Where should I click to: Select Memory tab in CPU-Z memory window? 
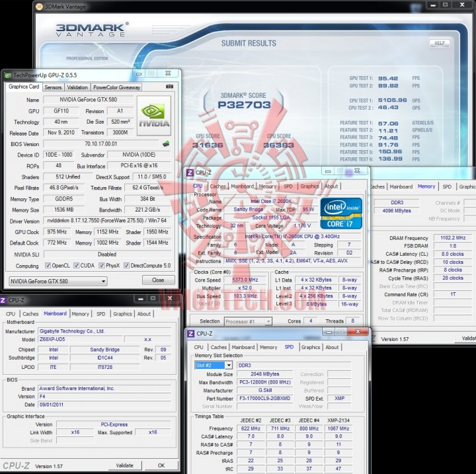[x=426, y=186]
